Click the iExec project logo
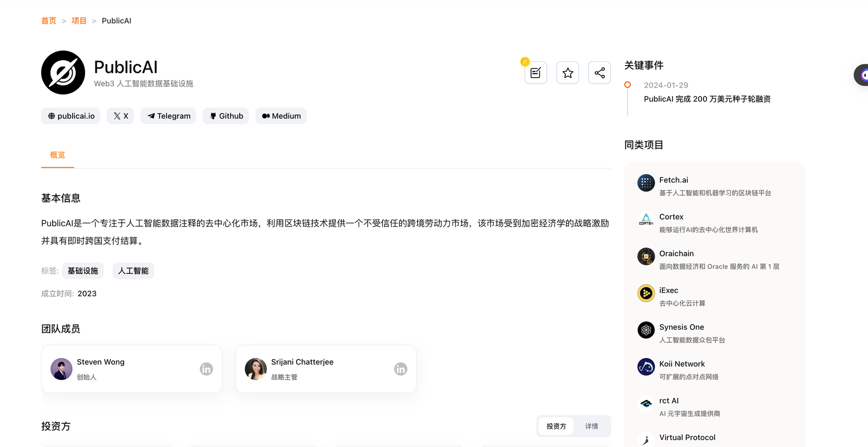This screenshot has width=868, height=447. coord(646,293)
